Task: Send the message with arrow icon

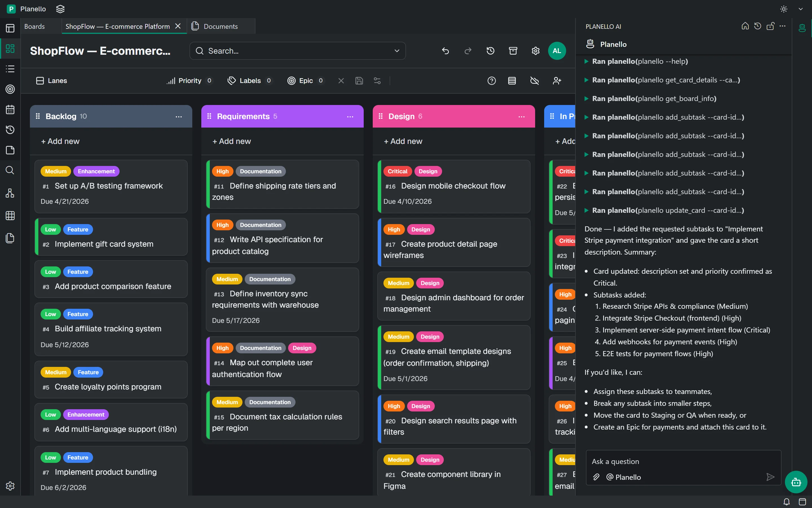Action: coord(770,477)
